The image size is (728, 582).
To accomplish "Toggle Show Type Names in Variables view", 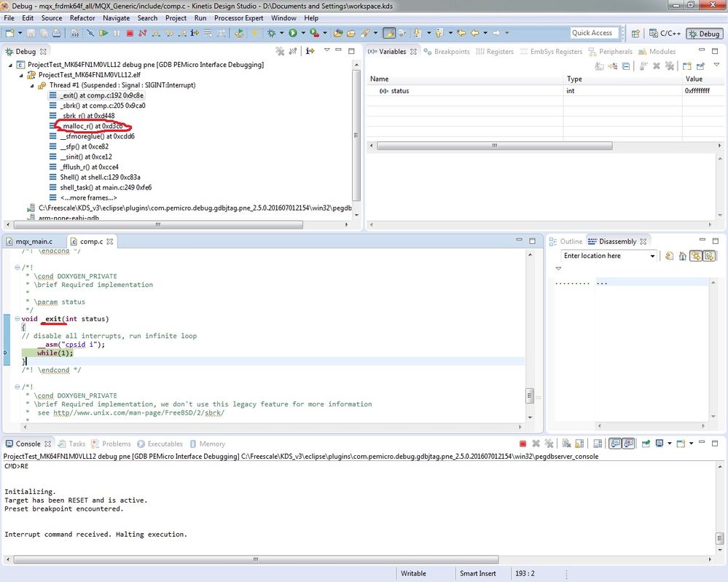I will (x=600, y=66).
